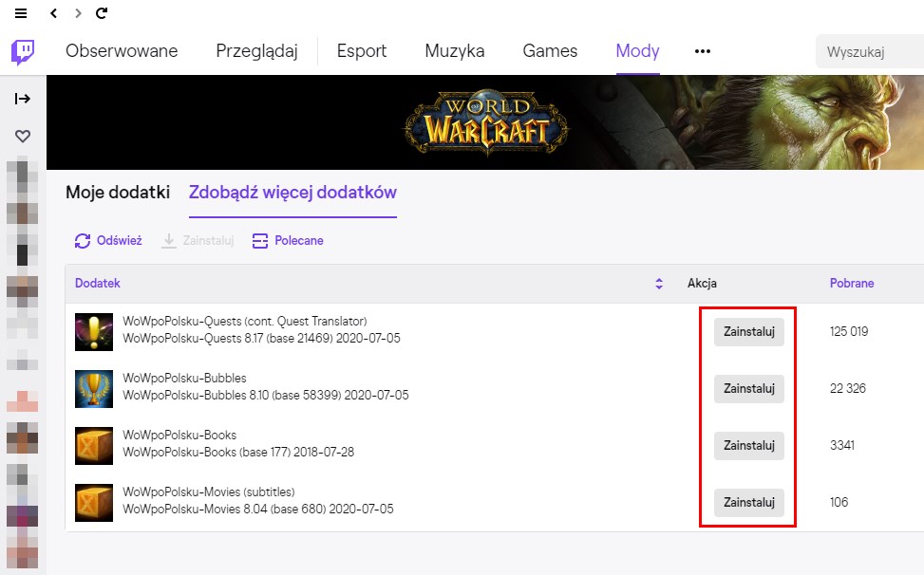Open the Przeglądaj tab
924x575 pixels.
(257, 51)
